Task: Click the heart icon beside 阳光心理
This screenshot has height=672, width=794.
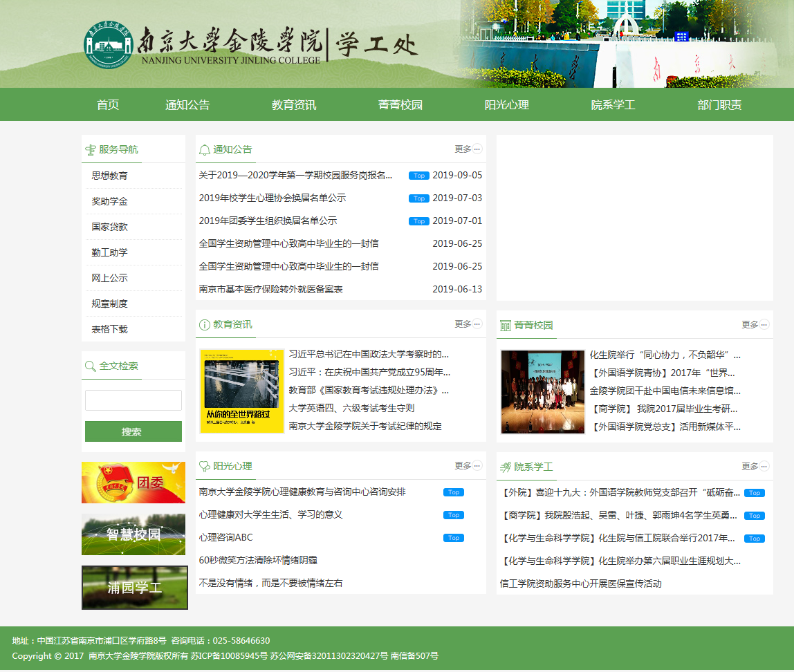Action: coord(204,467)
